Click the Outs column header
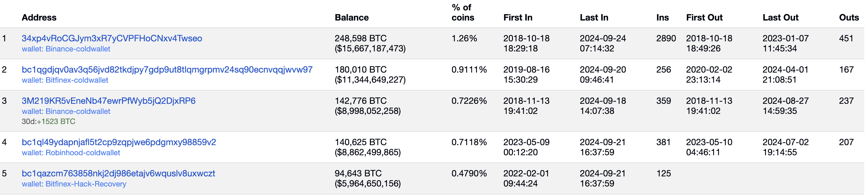The width and height of the screenshot is (868, 195). click(x=848, y=18)
